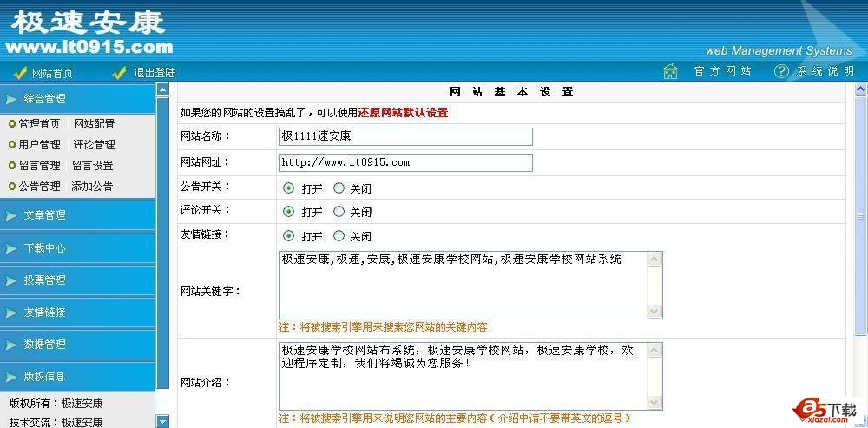Click the main page scrollbar thumb

(x=861, y=214)
